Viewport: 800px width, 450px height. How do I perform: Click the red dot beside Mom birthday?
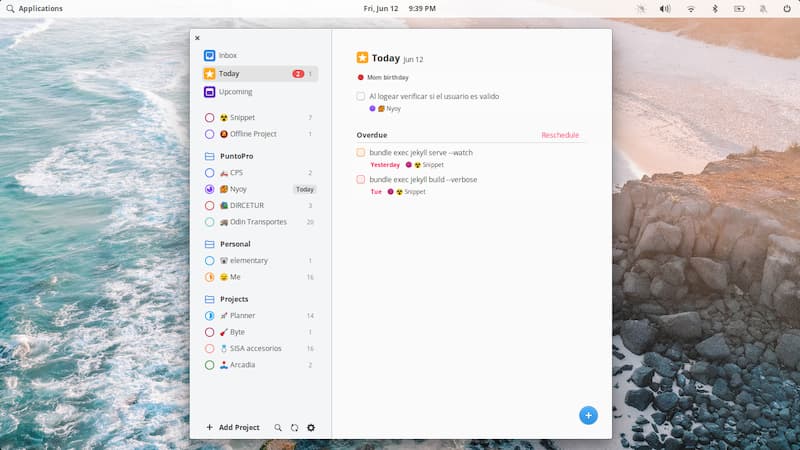click(360, 77)
